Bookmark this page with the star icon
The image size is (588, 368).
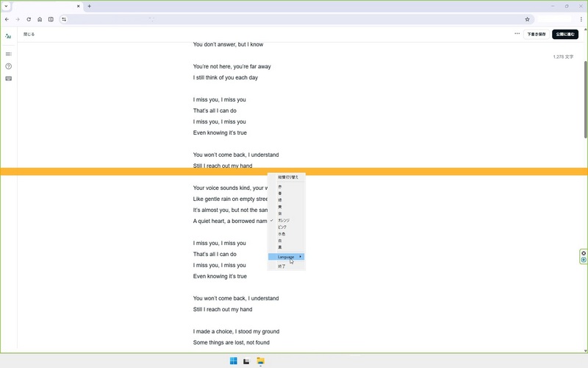coord(527,19)
